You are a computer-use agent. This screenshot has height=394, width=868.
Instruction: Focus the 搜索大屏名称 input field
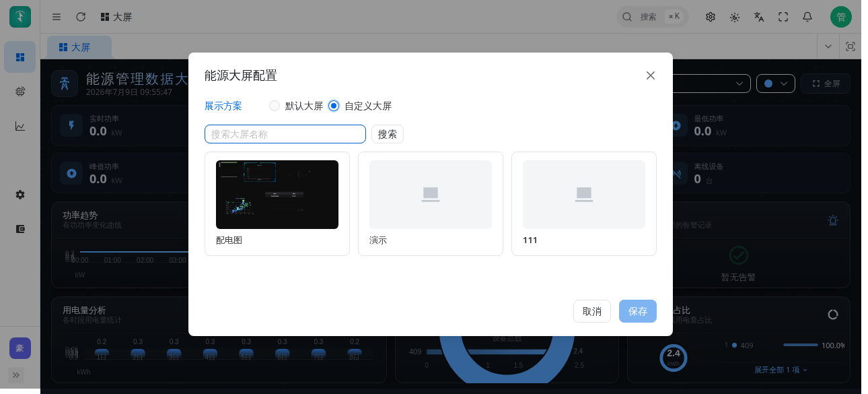[285, 134]
